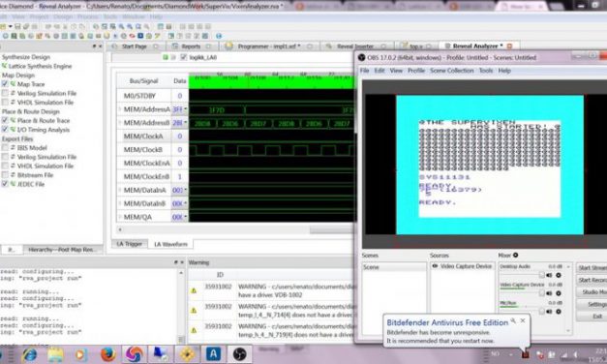Click Start Recording in OBS
Image resolution: width=607 pixels, height=364 pixels.
[x=592, y=280]
